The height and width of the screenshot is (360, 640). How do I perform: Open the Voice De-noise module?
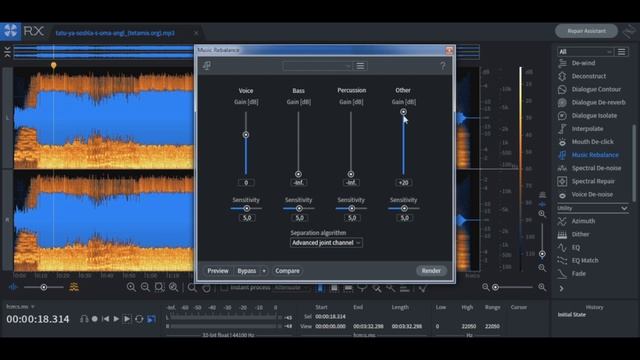click(x=592, y=194)
